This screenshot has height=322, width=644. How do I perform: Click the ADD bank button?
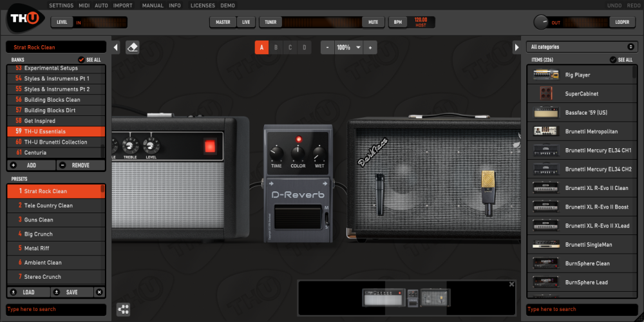pyautogui.click(x=31, y=165)
